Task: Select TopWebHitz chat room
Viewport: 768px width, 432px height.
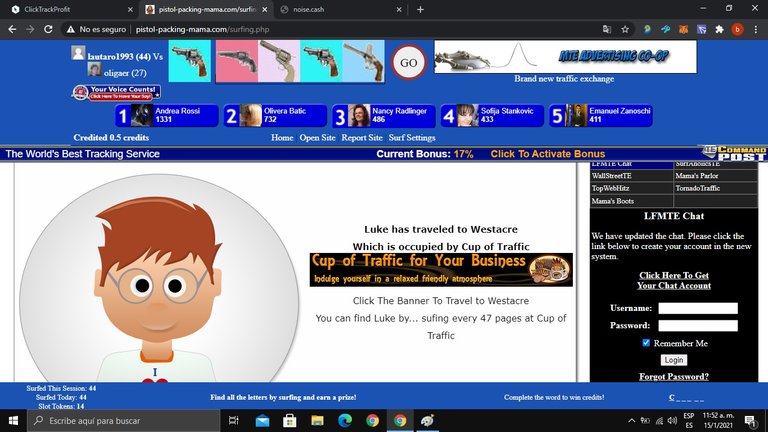Action: tap(631, 188)
